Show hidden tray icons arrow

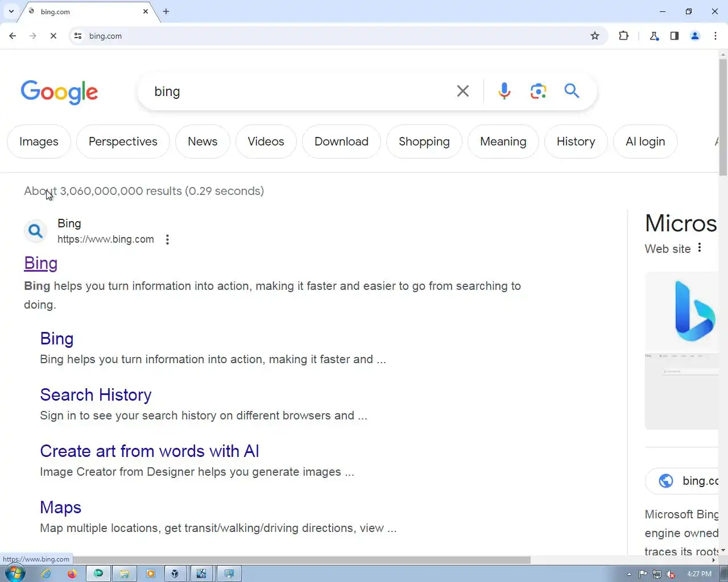pos(629,574)
